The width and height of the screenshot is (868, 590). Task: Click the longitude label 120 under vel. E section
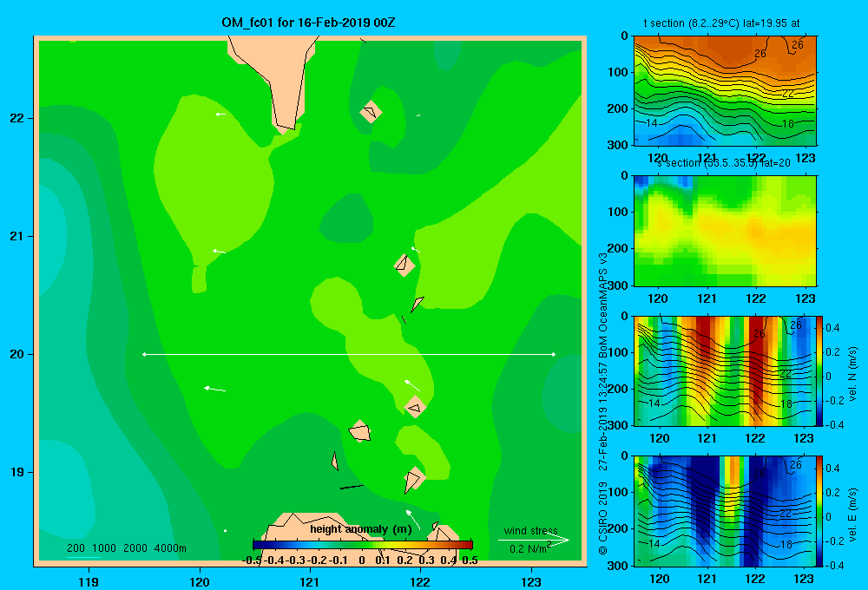[x=659, y=579]
